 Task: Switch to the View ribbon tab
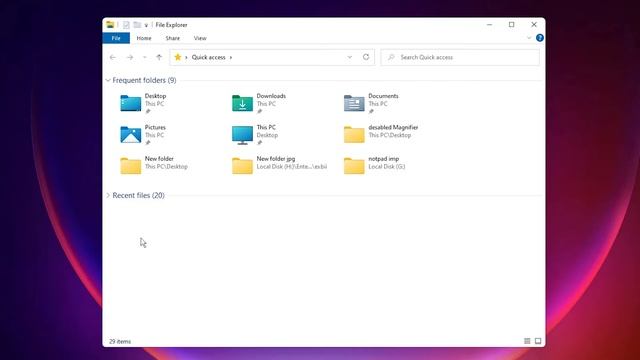point(200,38)
